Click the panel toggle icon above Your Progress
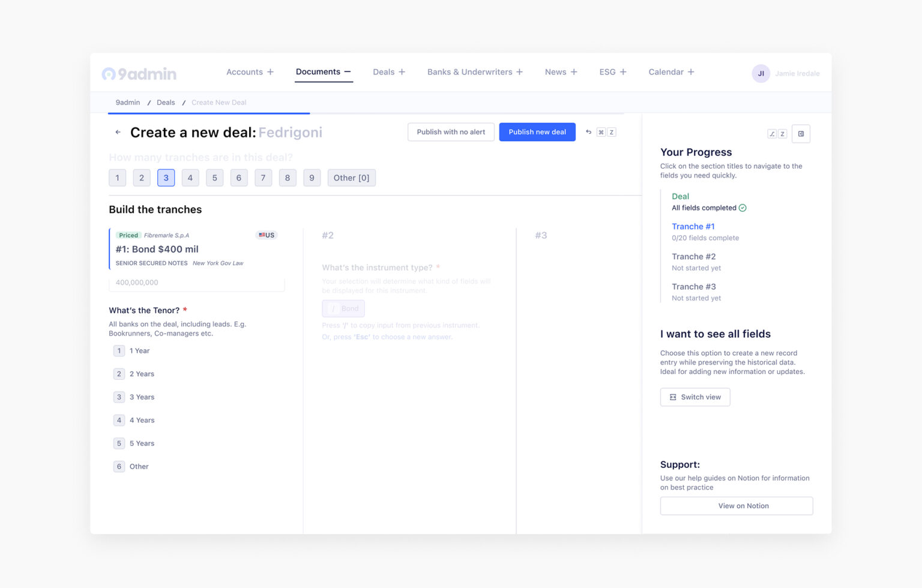 801,134
